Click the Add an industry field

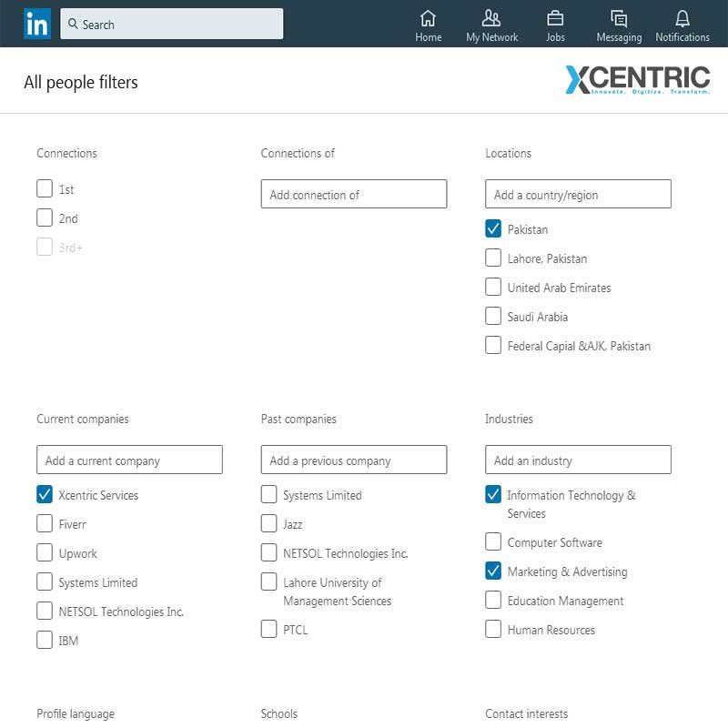(578, 460)
